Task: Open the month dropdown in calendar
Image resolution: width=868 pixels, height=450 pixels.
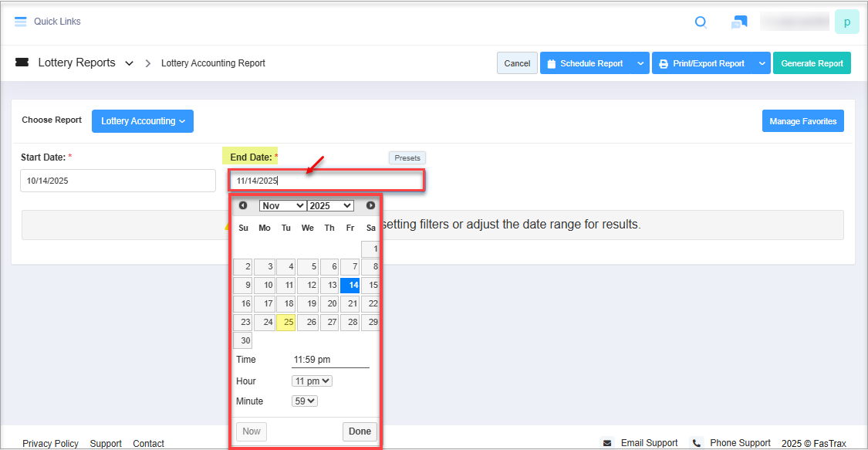Action: coord(282,205)
